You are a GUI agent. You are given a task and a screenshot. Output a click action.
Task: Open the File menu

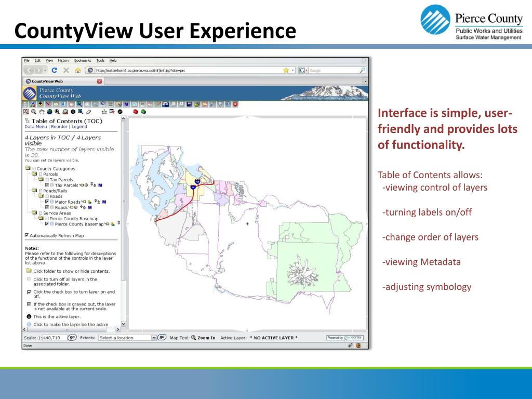(27, 60)
